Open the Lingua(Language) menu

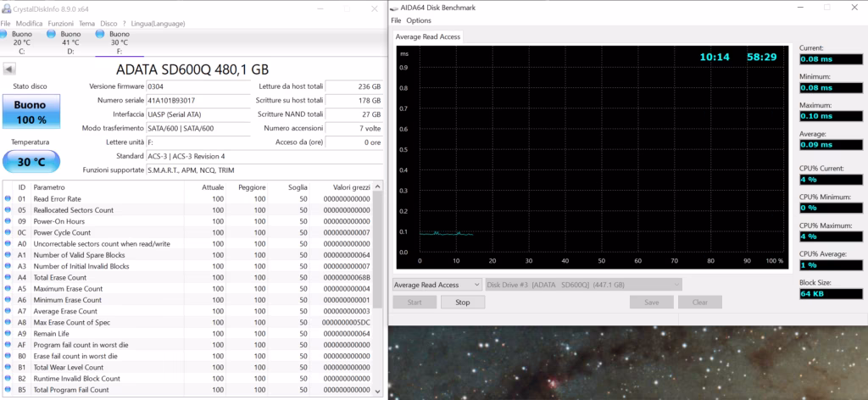(x=158, y=24)
